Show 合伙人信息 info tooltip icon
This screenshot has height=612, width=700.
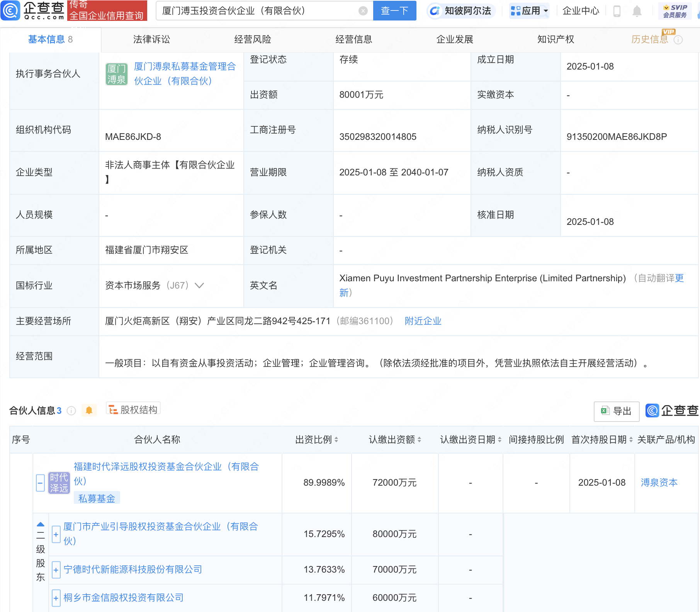pos(71,411)
